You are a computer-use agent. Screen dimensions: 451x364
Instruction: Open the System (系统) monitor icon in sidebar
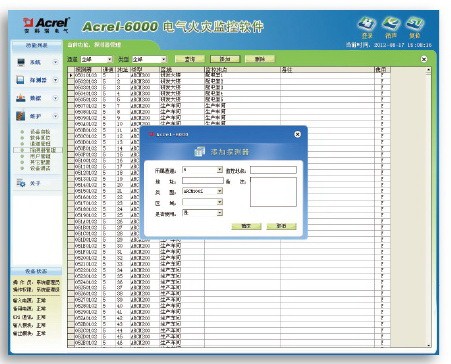pos(21,62)
